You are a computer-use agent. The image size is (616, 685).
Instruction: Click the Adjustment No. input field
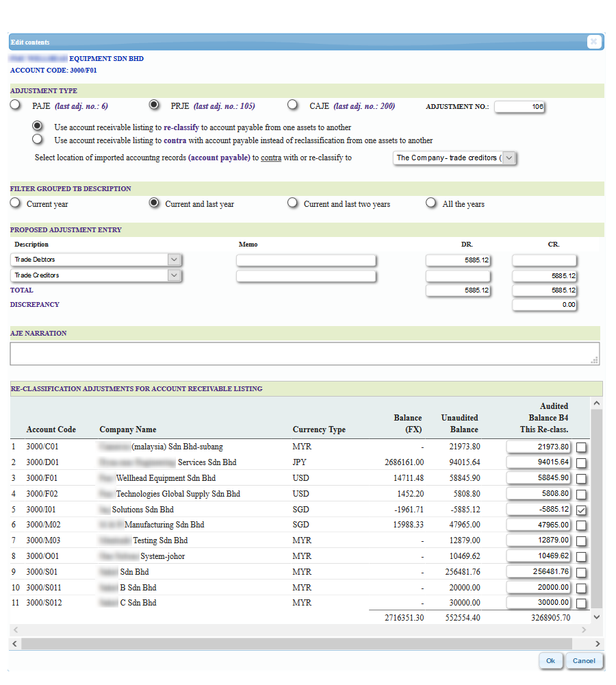[x=519, y=107]
